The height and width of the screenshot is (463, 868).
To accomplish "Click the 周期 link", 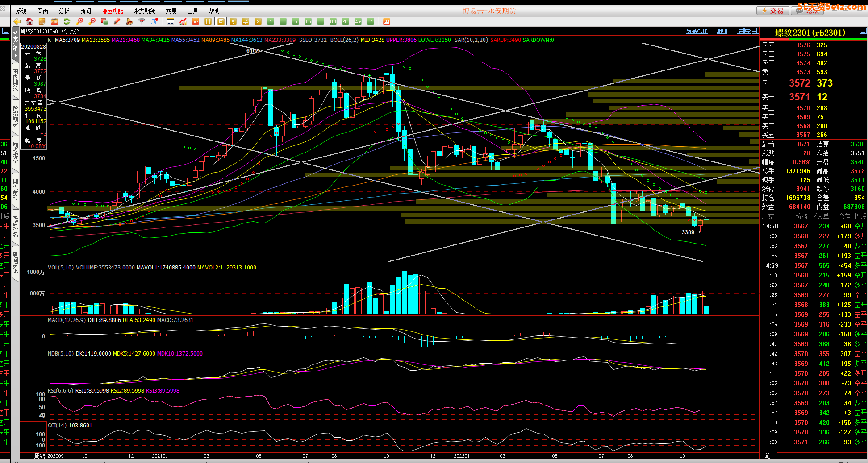I will (722, 31).
